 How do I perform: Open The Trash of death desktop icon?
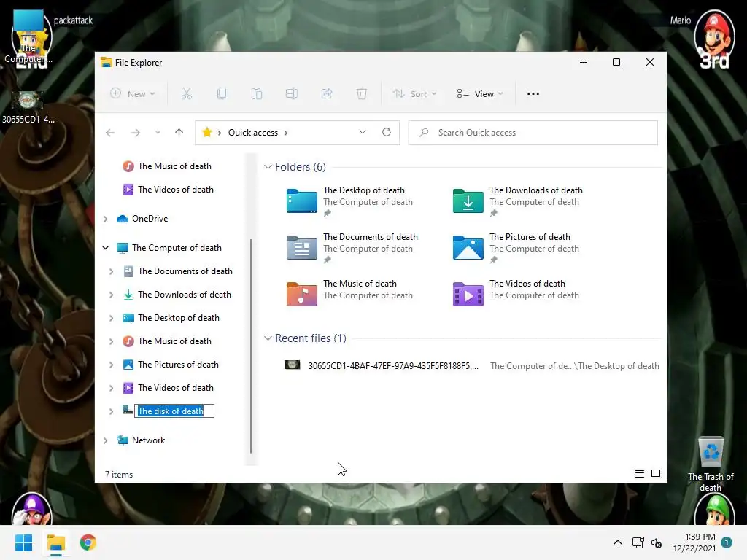(x=711, y=464)
